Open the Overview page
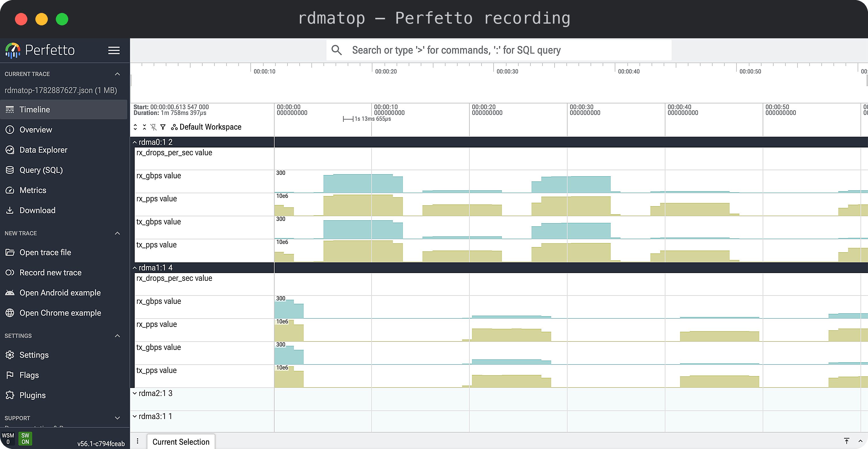 [x=64, y=130]
